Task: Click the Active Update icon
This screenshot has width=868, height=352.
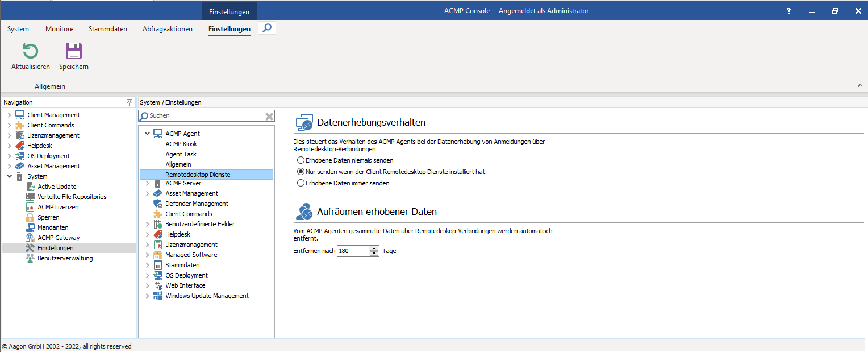Action: point(30,187)
